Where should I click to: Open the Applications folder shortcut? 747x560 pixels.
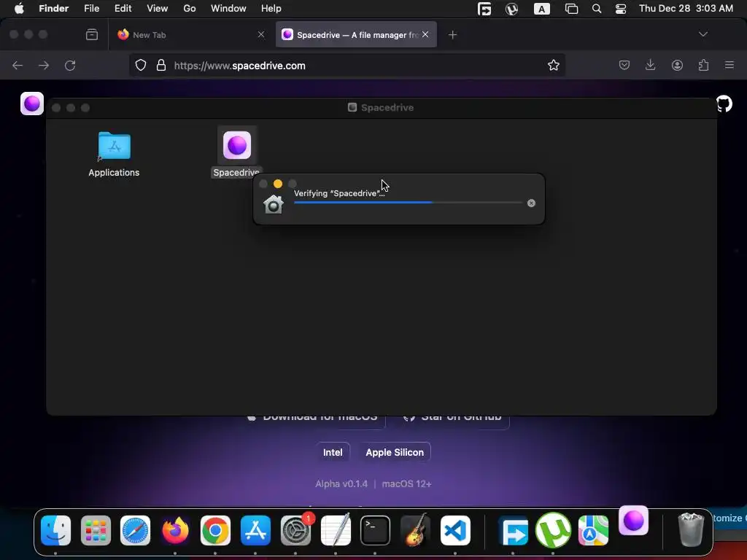click(114, 146)
